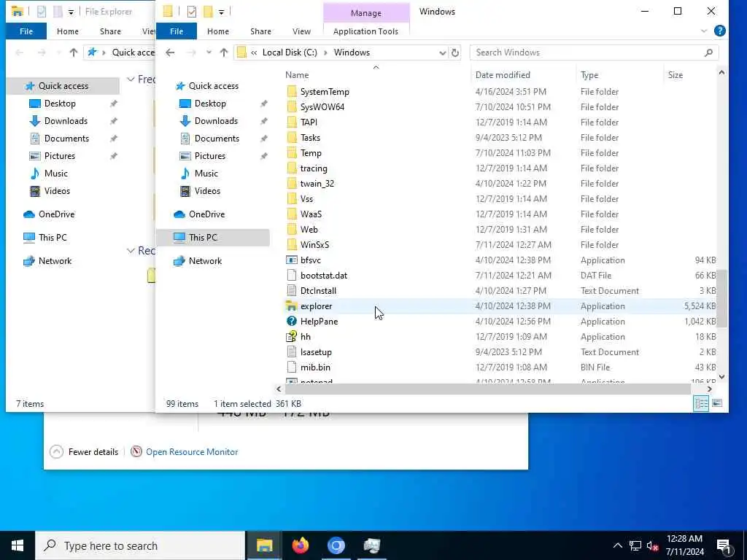Select the SystemTemp folder icon
The image size is (747, 560).
point(292,91)
